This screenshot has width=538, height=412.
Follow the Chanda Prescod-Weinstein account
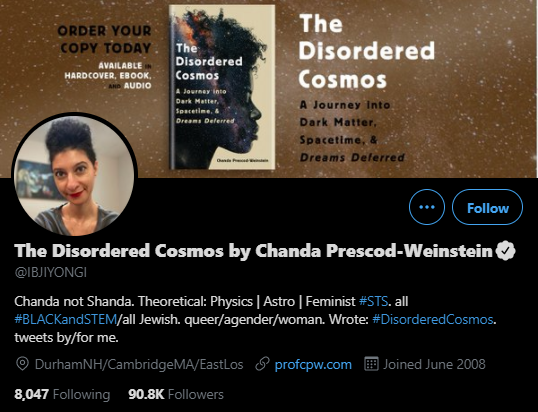pyautogui.click(x=487, y=207)
